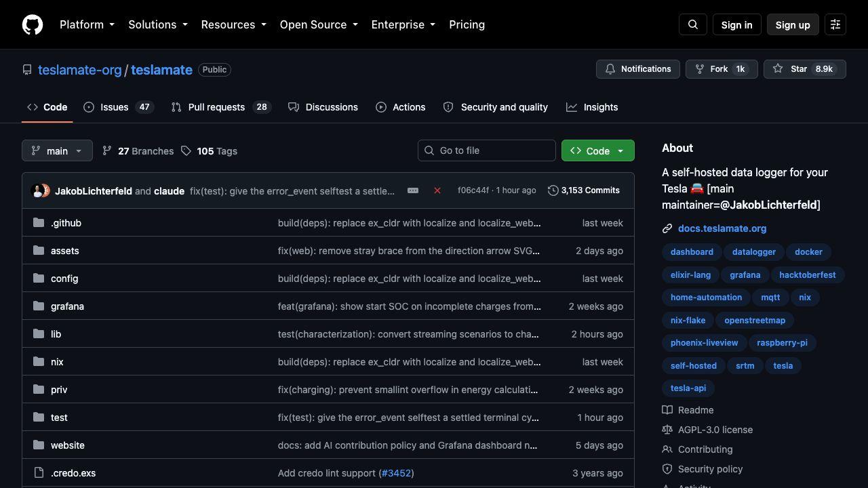Click the lib folder icon
The height and width of the screenshot is (488, 868).
[39, 334]
